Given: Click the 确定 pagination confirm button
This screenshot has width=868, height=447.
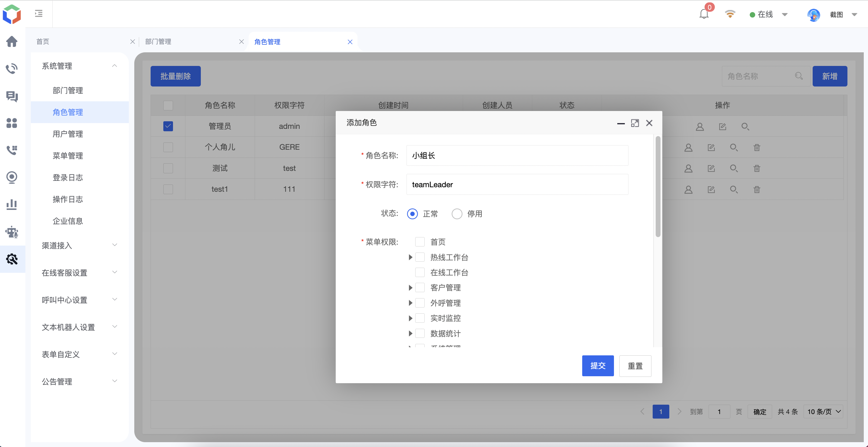Looking at the screenshot, I should point(759,412).
